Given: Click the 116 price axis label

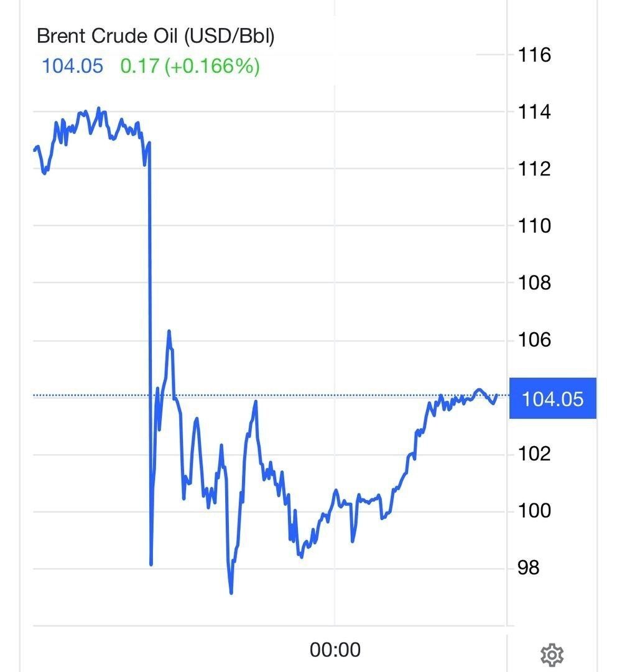Looking at the screenshot, I should pyautogui.click(x=535, y=55).
